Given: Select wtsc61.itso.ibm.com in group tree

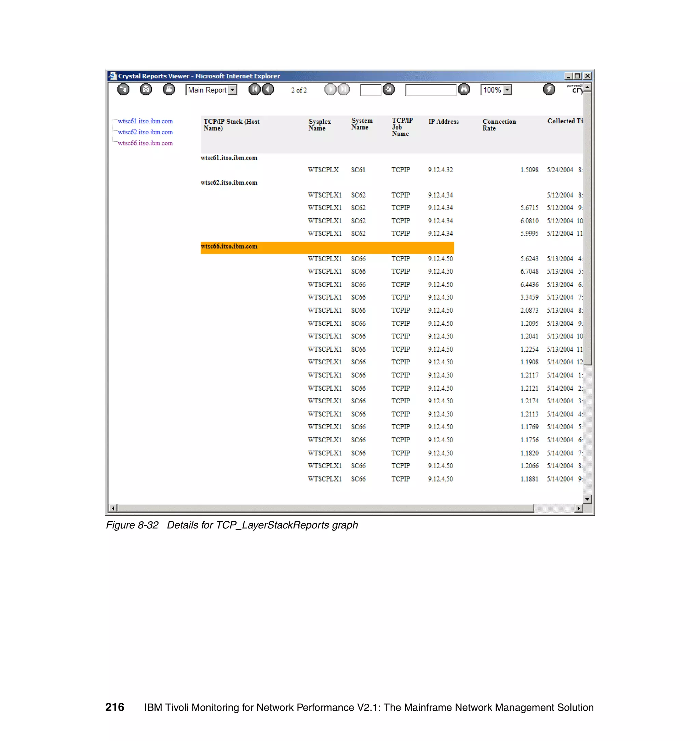Looking at the screenshot, I should (145, 121).
